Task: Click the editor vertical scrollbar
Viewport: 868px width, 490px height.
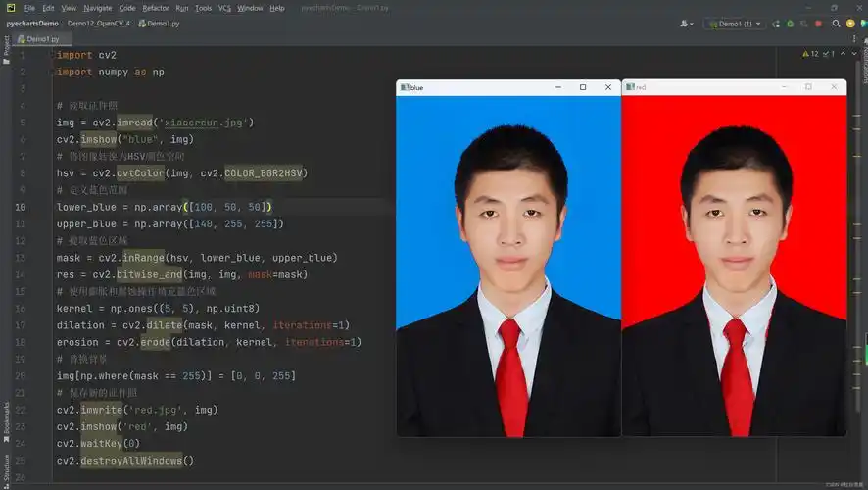Action: coord(858,238)
